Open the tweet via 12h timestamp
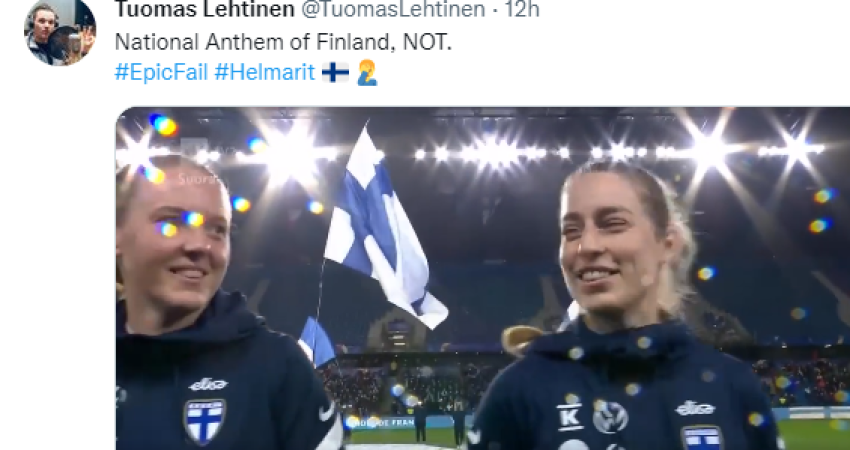This screenshot has height=450, width=850. (x=521, y=9)
